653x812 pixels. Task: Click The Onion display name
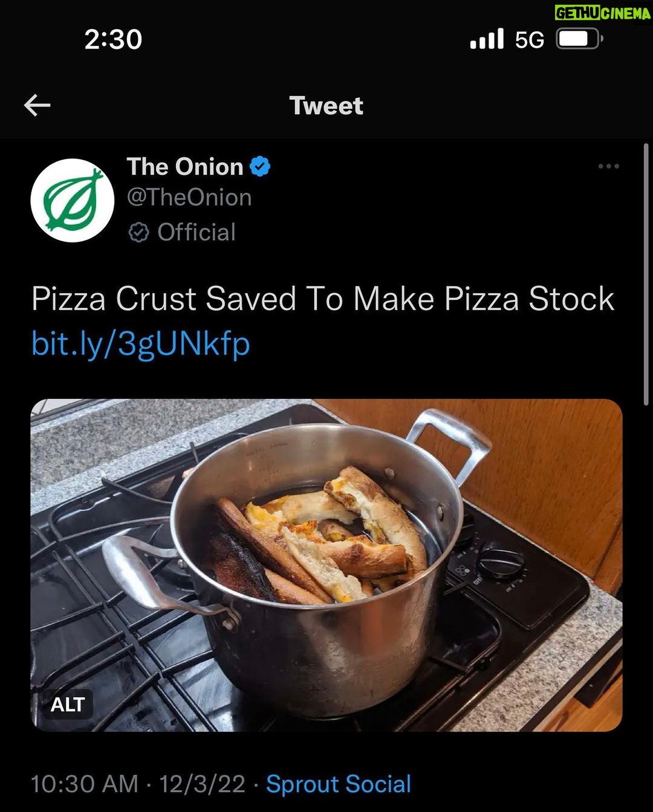click(x=185, y=166)
